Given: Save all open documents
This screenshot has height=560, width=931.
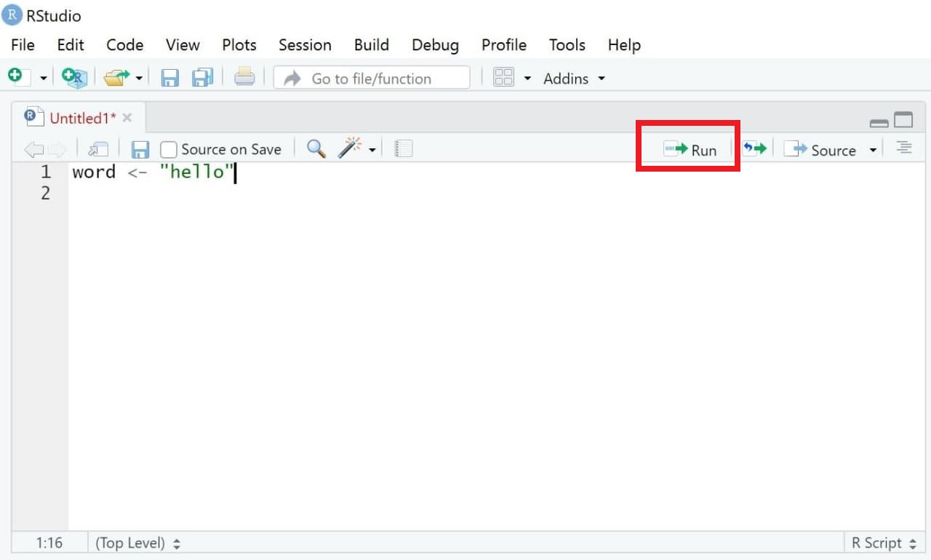Looking at the screenshot, I should point(202,78).
